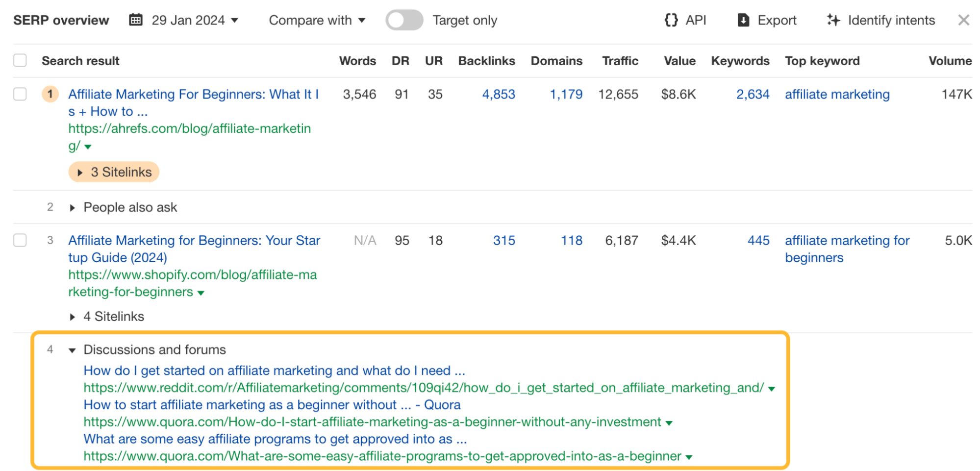Open the affiliate marketing top keyword link
The height and width of the screenshot is (471, 980).
tap(837, 95)
